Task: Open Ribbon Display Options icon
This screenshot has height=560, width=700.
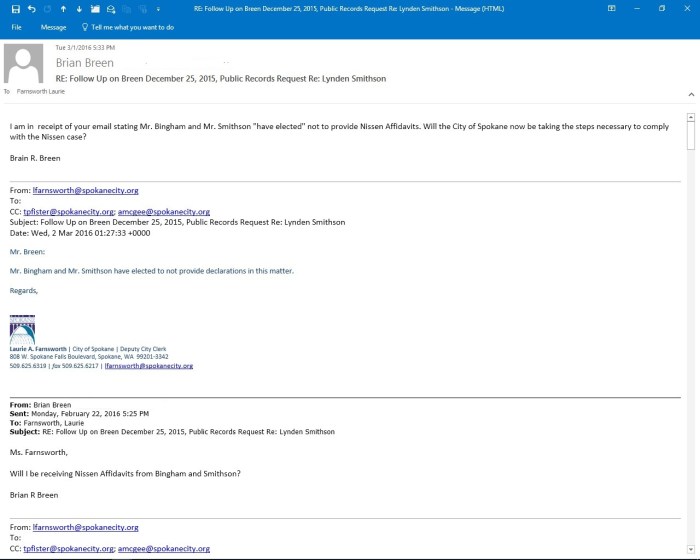Action: (x=611, y=8)
